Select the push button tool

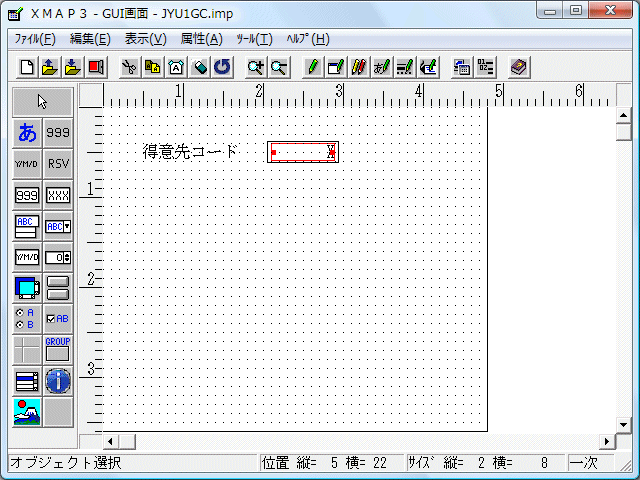[x=58, y=288]
